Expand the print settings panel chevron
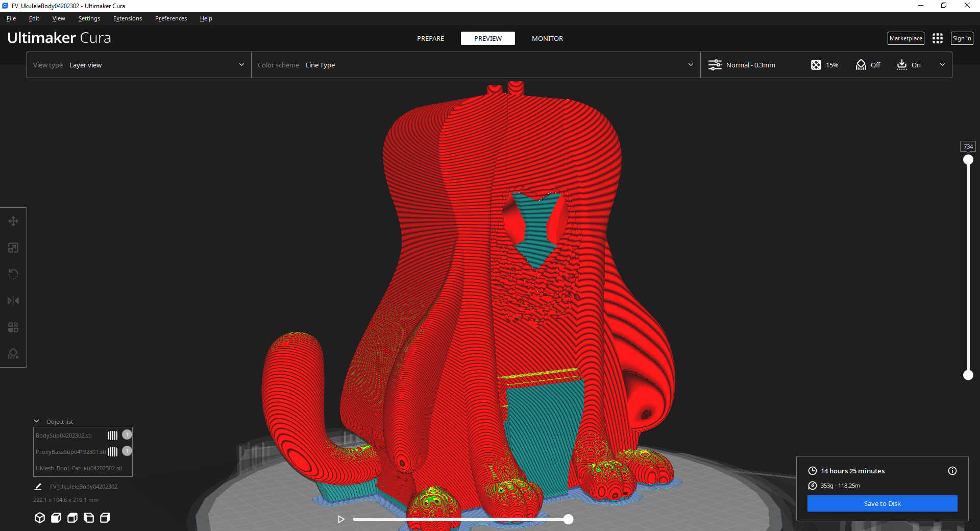980x531 pixels. point(942,65)
